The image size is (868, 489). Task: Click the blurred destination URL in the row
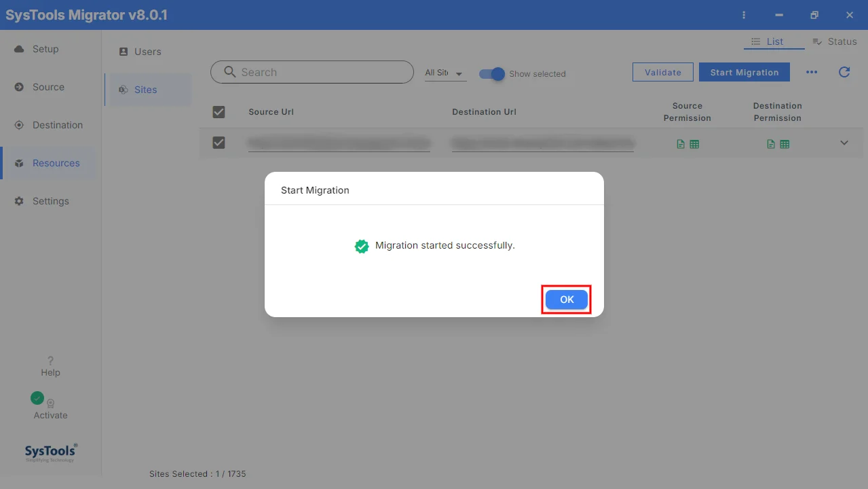tap(543, 143)
